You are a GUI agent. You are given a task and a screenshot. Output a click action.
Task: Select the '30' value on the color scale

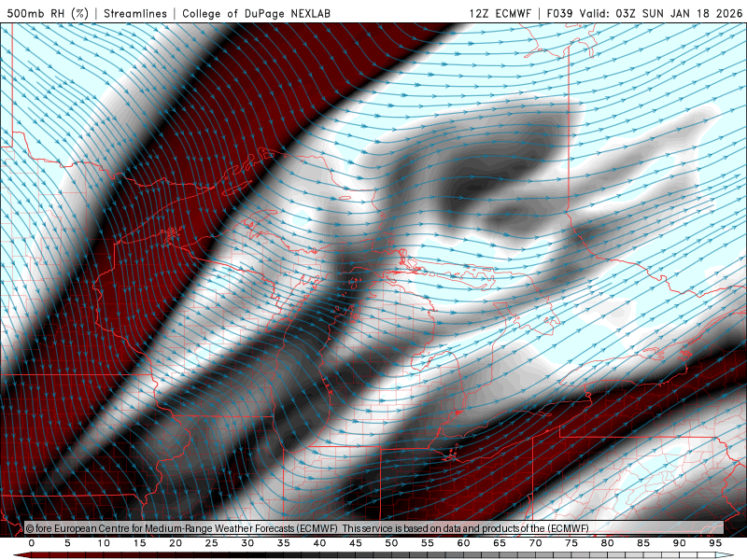(247, 543)
